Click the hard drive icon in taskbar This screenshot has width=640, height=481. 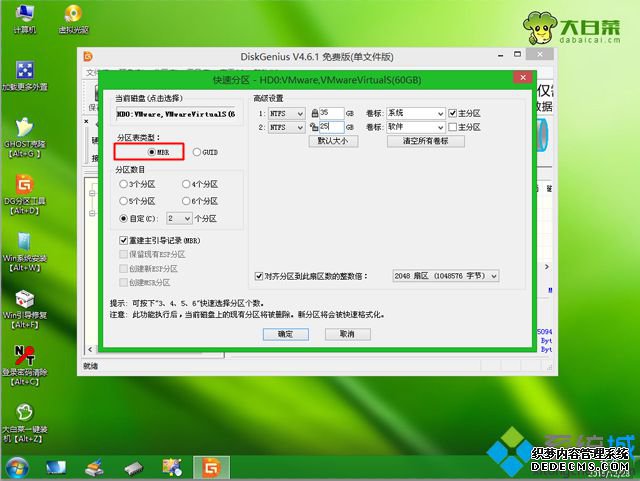(133, 468)
